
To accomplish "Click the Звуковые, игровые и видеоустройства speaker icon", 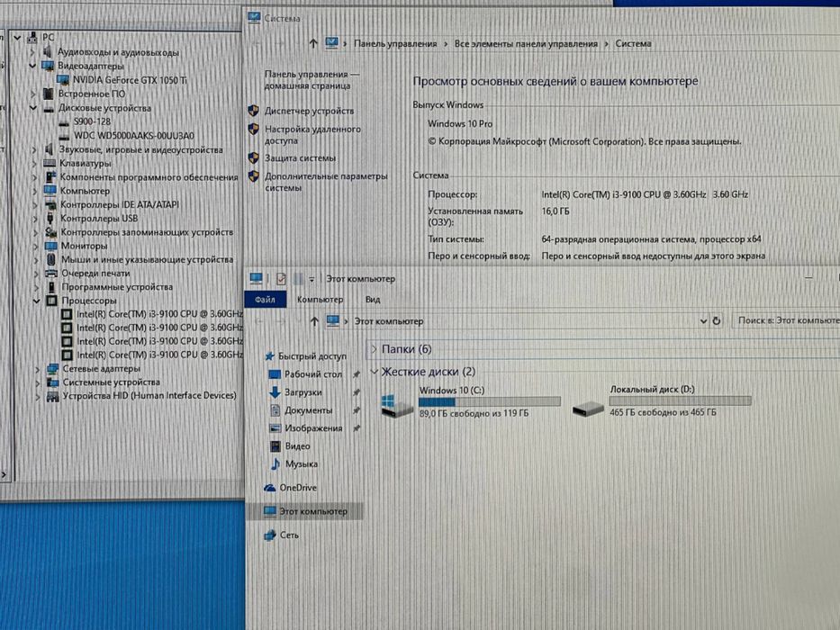I will coord(50,149).
